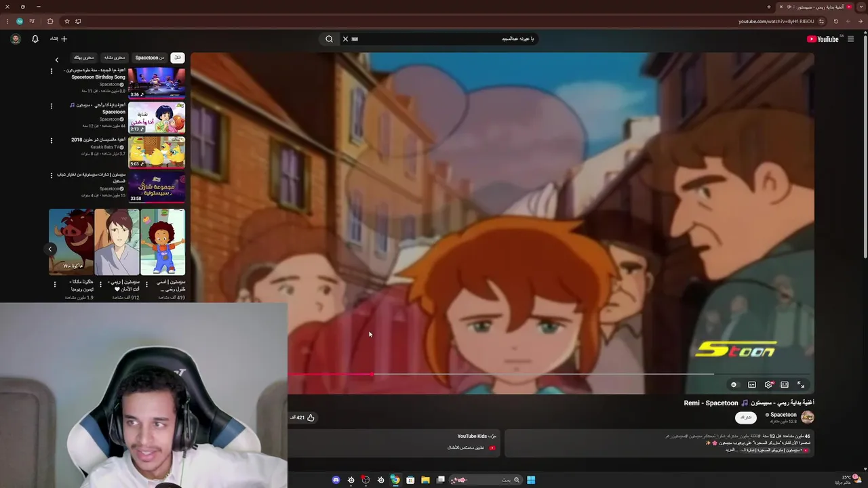
Task: Select the 'Related content' filter chip
Action: [115, 58]
